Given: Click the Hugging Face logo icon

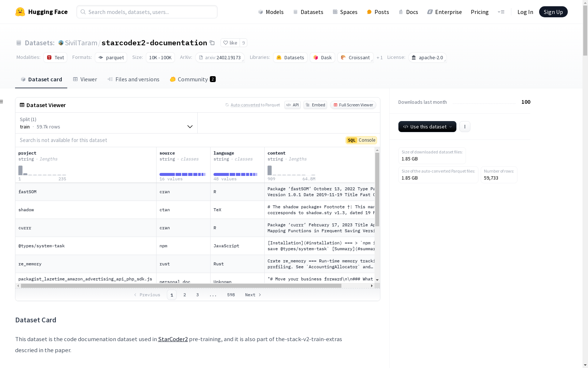Looking at the screenshot, I should [20, 12].
